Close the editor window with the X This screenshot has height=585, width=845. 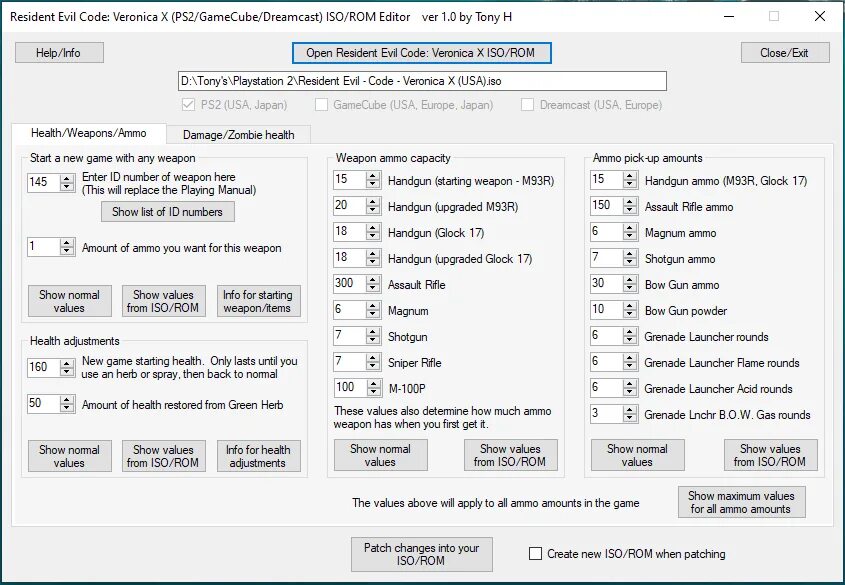tap(820, 17)
